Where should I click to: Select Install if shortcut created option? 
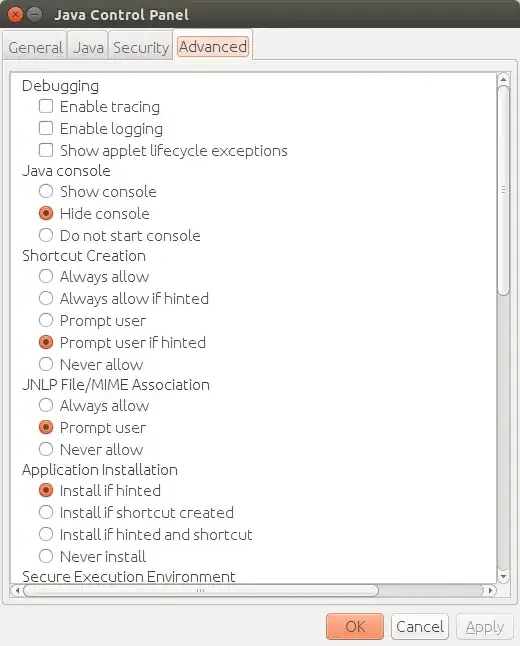point(46,512)
